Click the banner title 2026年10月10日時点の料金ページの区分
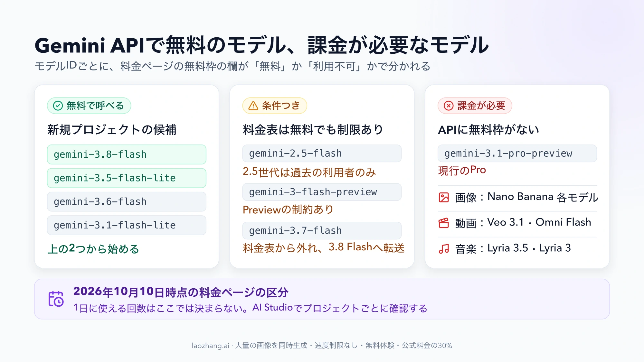 pyautogui.click(x=181, y=292)
